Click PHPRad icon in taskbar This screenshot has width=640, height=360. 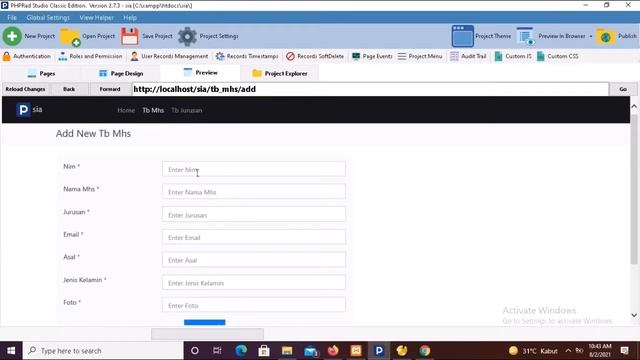pos(379,351)
